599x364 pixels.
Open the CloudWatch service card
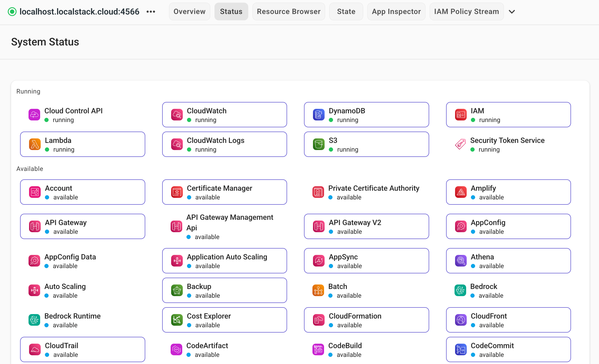[224, 115]
